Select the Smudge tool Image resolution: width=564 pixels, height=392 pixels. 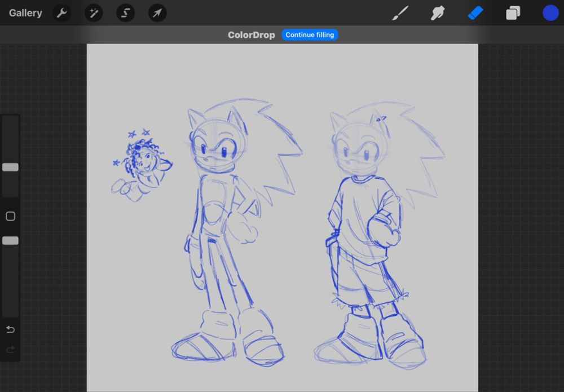[438, 14]
